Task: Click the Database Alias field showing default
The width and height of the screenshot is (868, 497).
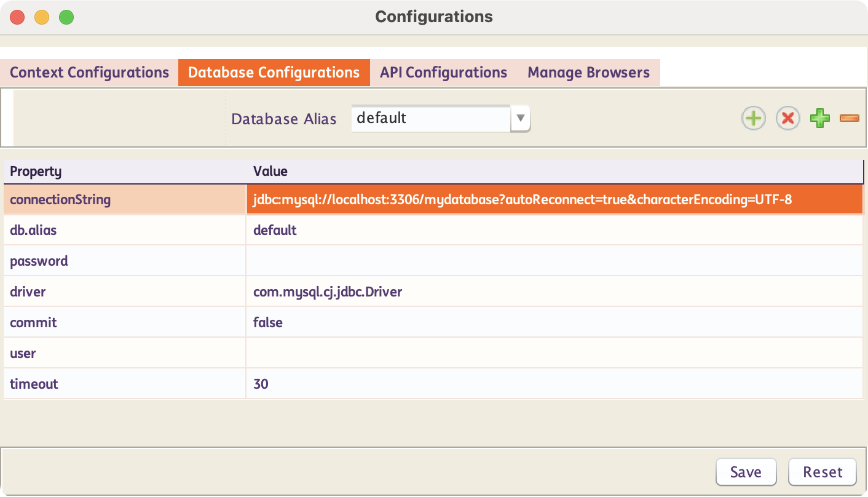Action: [430, 118]
